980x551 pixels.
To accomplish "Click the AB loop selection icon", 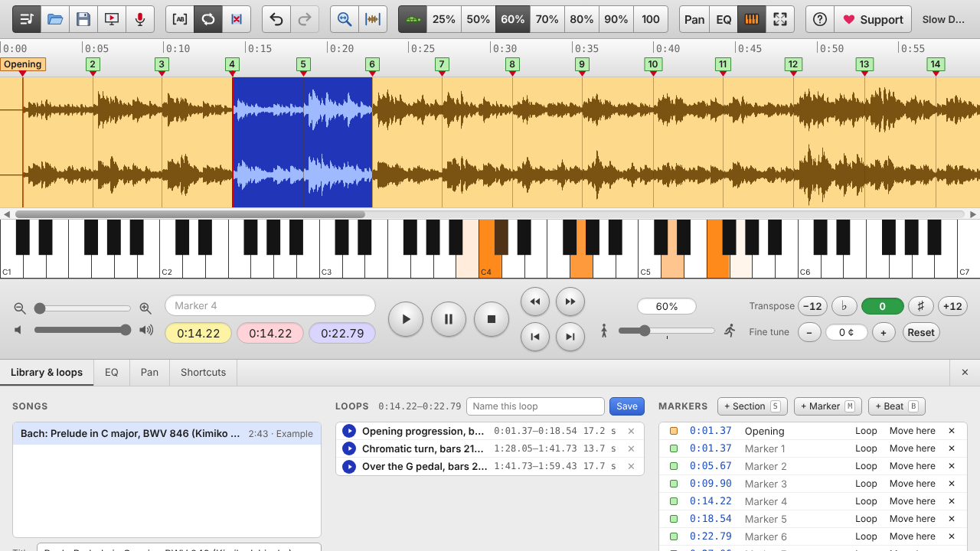I will 180,19.
